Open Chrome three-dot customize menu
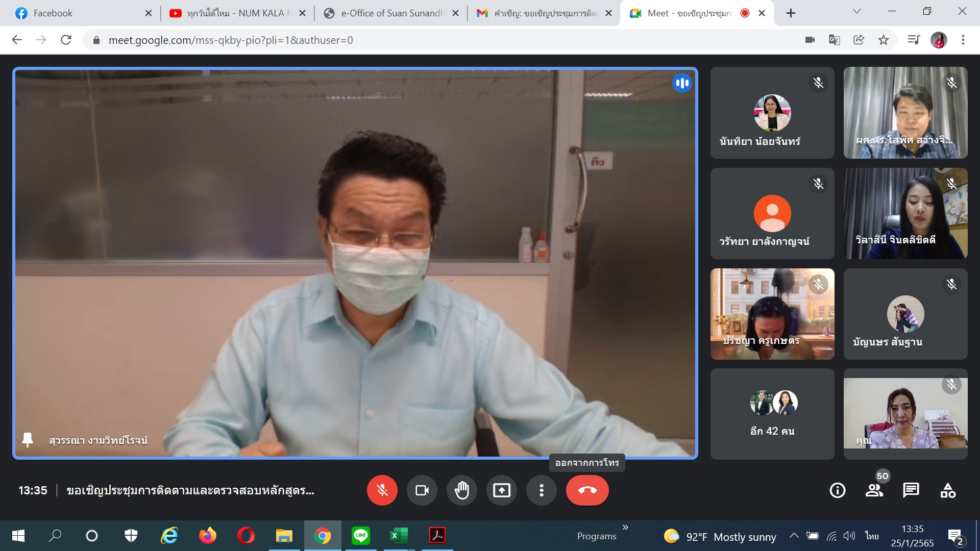The height and width of the screenshot is (551, 980). click(963, 40)
